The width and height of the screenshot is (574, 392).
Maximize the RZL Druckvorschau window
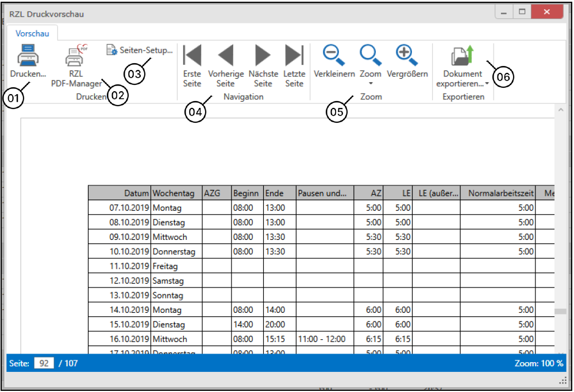click(522, 13)
